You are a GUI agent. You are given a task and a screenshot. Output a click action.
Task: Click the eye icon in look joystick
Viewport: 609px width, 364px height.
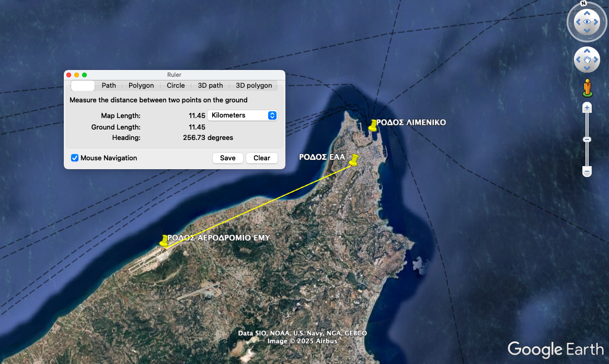pyautogui.click(x=587, y=22)
